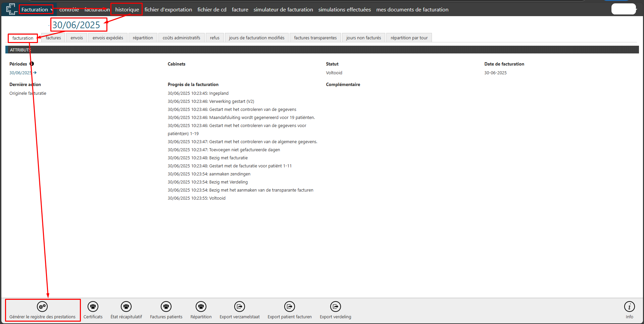Open the Info icon
Screen dimensions: 644x324
(x=630, y=307)
